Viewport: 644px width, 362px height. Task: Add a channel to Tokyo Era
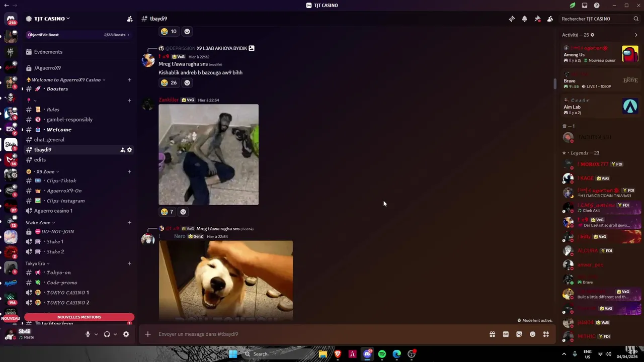point(129,263)
